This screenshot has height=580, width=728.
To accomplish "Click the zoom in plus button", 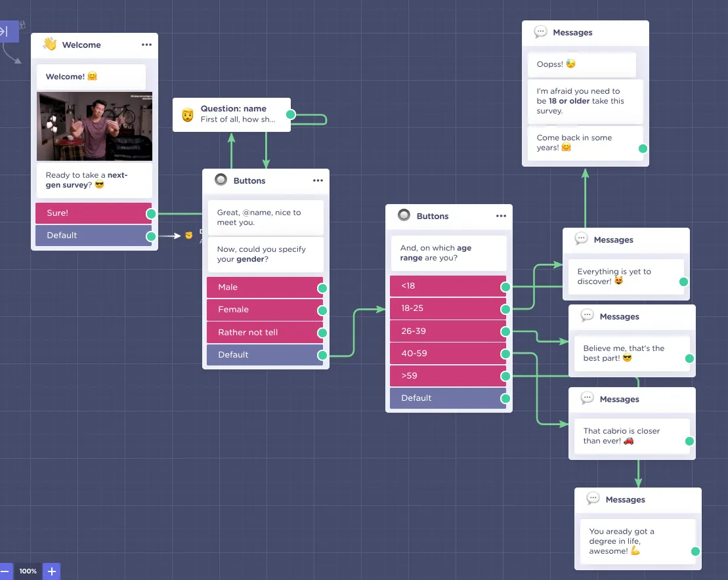I will [52, 571].
